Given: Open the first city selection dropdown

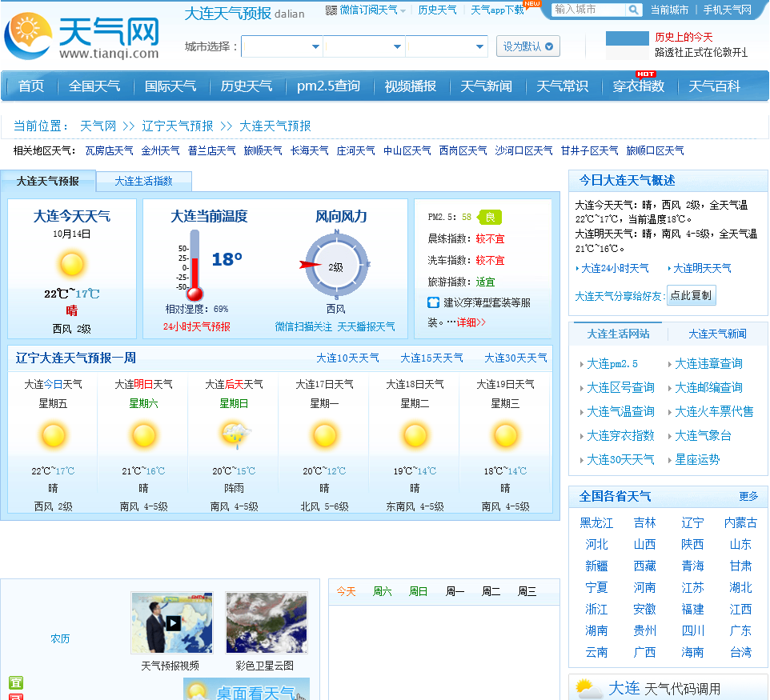Looking at the screenshot, I should (282, 46).
